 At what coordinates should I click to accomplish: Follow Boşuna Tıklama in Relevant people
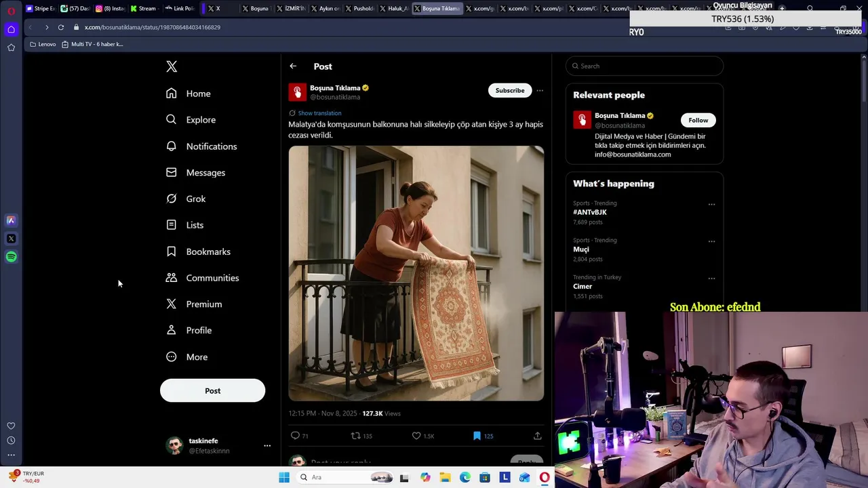click(698, 120)
